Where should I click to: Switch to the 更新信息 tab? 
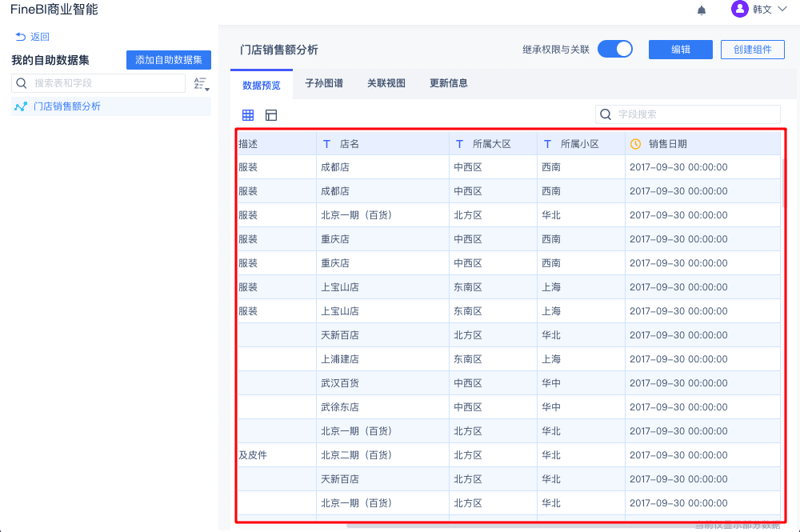[449, 83]
